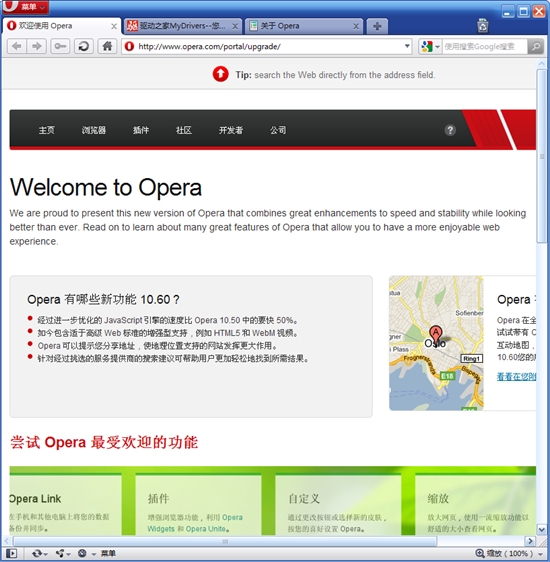This screenshot has height=562, width=550.
Task: Close the 关于 Opera tab
Action: (356, 27)
